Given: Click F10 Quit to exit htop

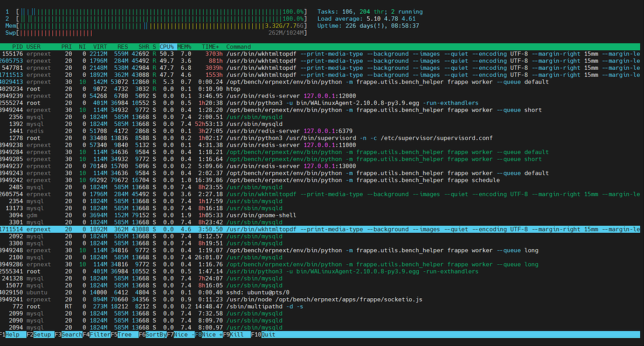Looking at the screenshot, I should click(x=264, y=335).
